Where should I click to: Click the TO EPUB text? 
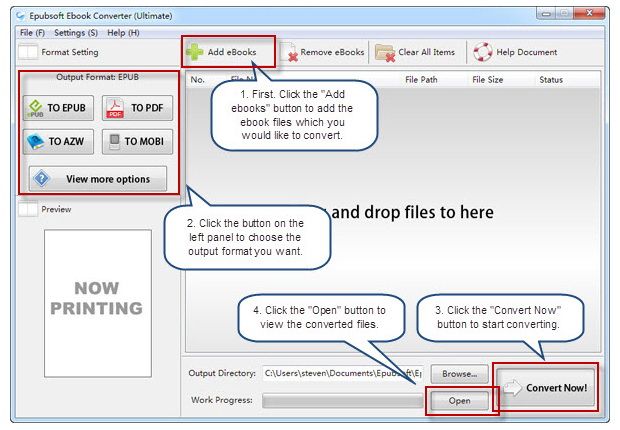tap(66, 108)
